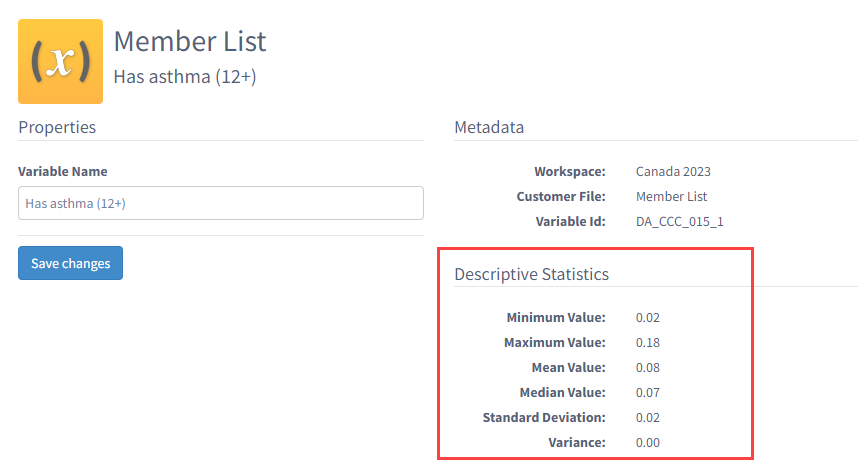858x460 pixels.
Task: Click the Save changes button
Action: click(x=70, y=263)
